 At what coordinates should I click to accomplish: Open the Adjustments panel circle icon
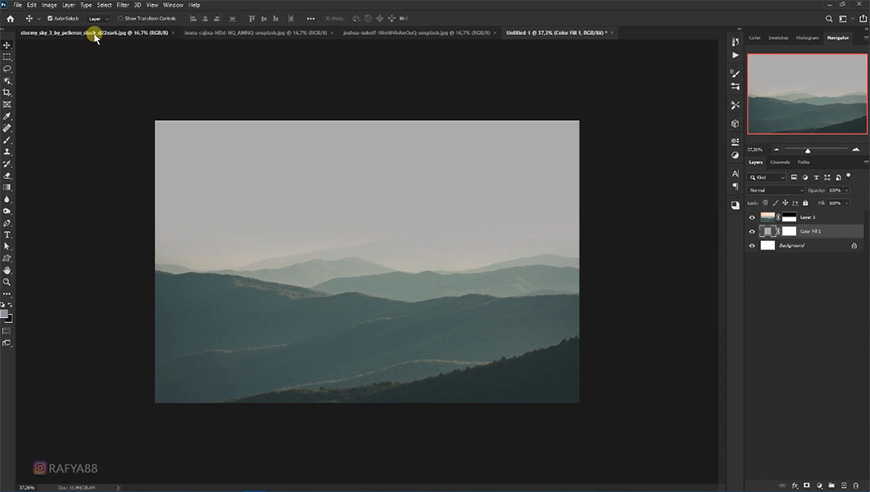point(735,155)
